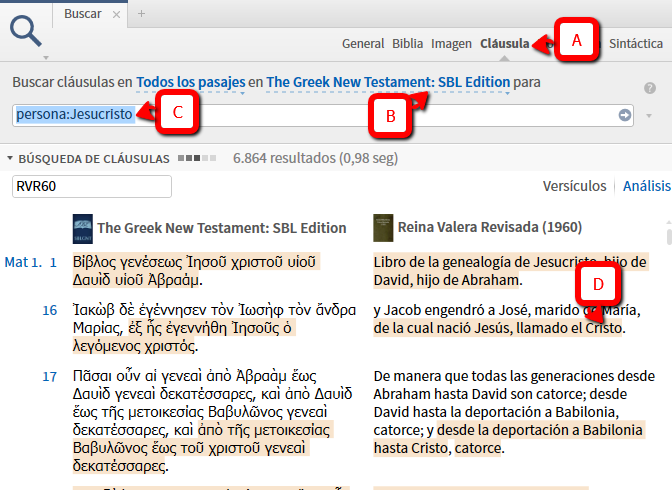
Task: Click Greek text ἐξ ἧς ἐγεννήθη Ἰησοῦς
Action: coord(204,328)
